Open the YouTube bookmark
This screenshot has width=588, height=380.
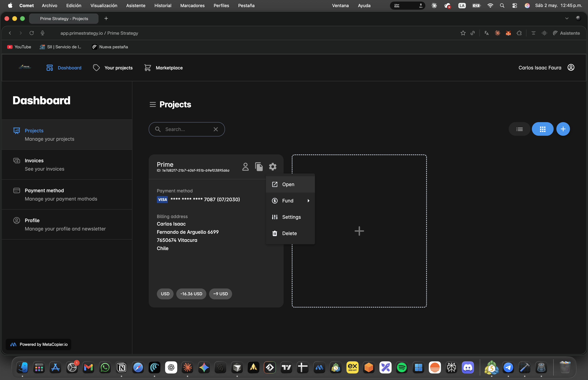point(19,47)
